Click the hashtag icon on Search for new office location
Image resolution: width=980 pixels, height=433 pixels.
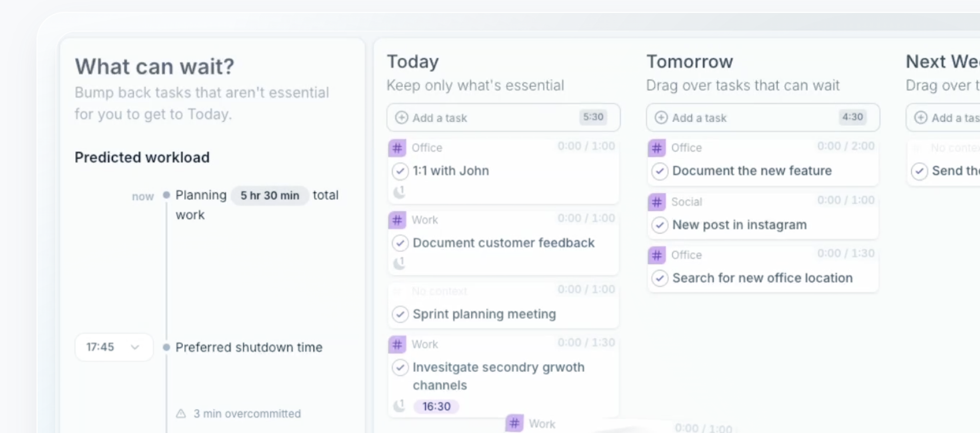point(657,255)
